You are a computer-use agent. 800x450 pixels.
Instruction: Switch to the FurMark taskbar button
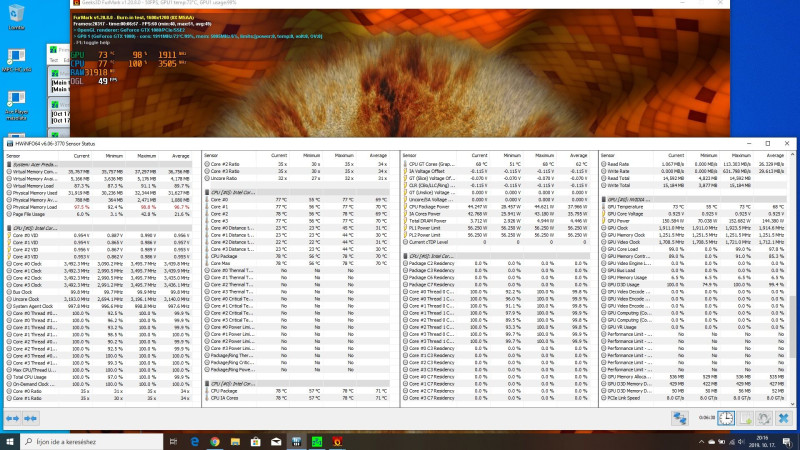(337, 442)
